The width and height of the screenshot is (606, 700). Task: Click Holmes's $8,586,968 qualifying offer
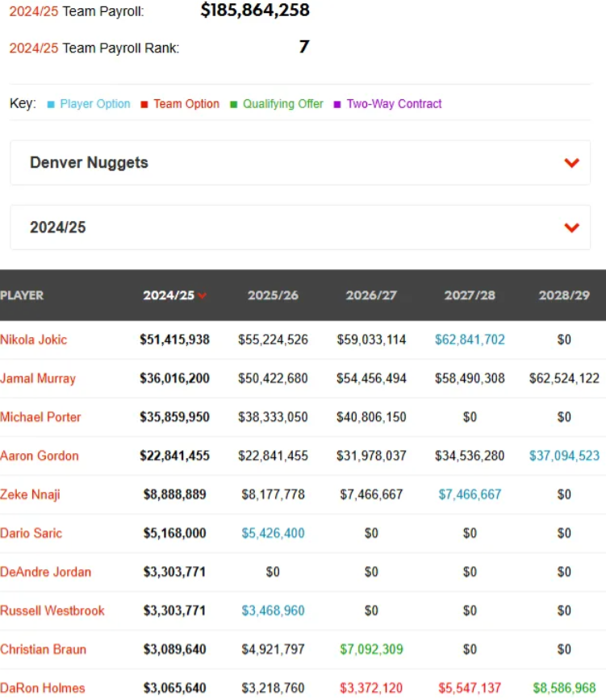(564, 688)
